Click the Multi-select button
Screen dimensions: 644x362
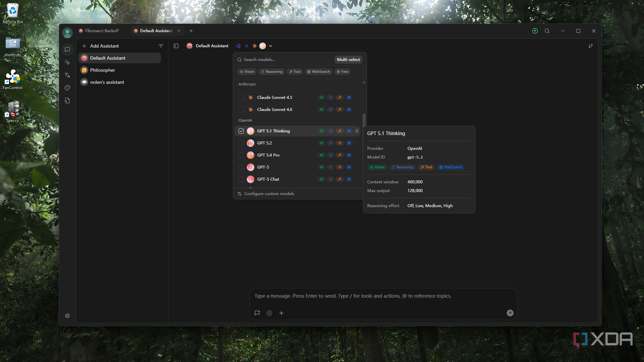(348, 60)
